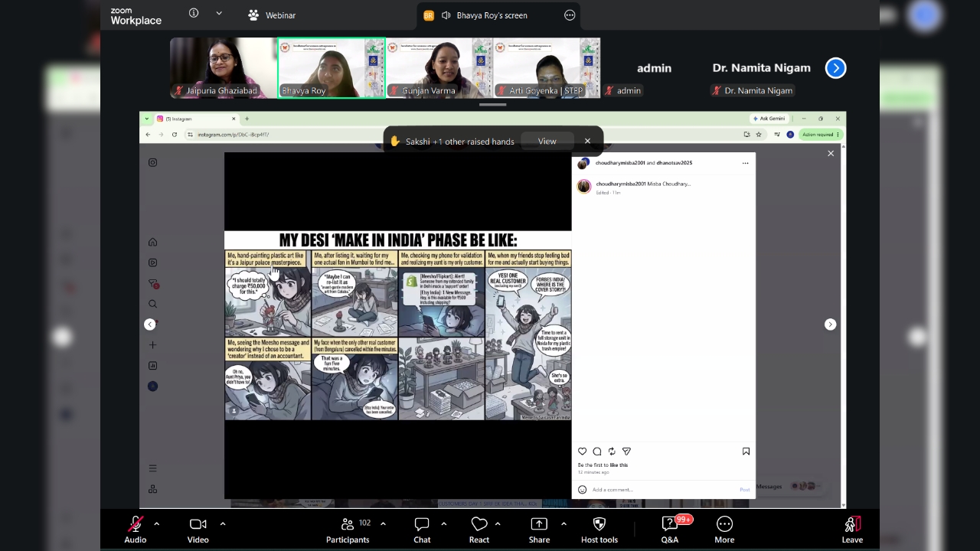980x551 pixels.
Task: Open the emoji picker in the comment box
Action: [x=582, y=490]
